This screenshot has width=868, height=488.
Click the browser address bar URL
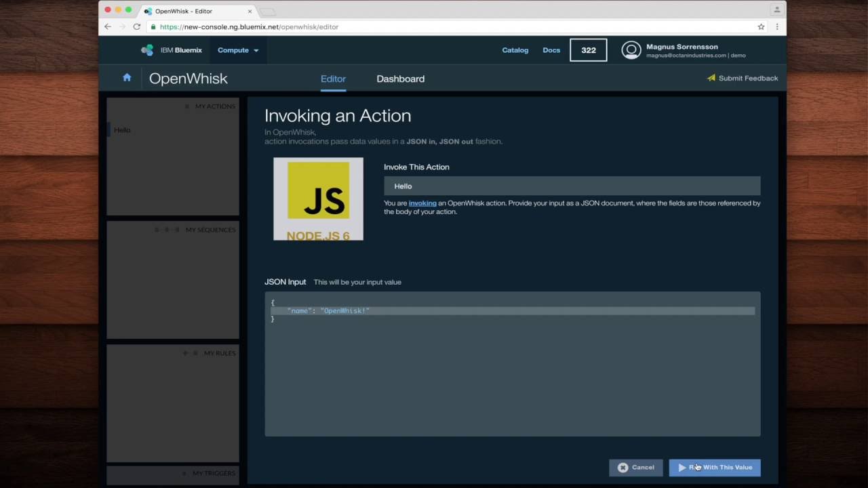point(249,27)
